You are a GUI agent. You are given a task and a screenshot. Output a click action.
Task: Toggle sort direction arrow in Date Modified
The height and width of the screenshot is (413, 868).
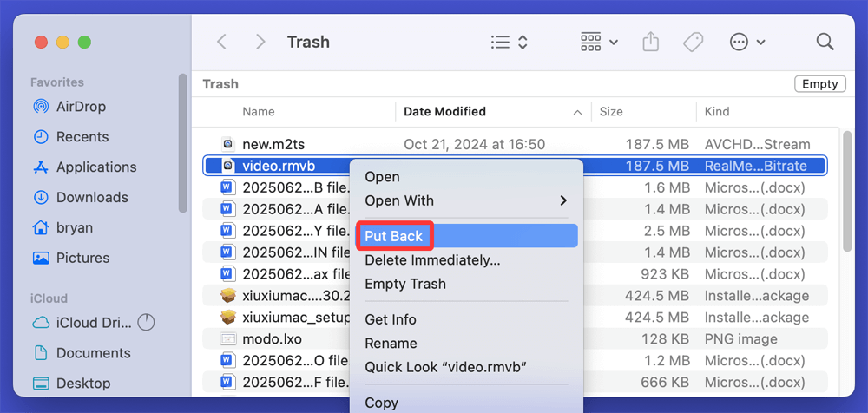[x=577, y=113]
